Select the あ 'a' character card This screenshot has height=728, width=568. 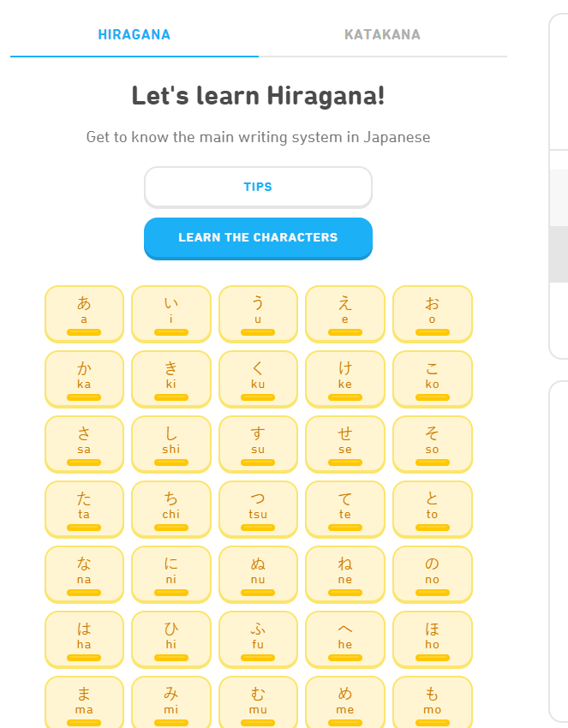click(x=84, y=313)
